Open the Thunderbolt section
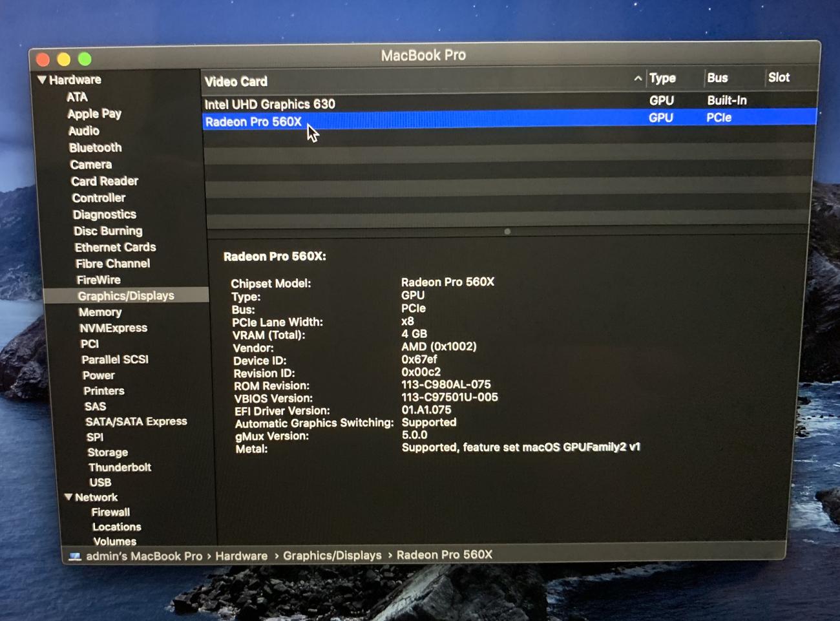The width and height of the screenshot is (840, 621). pyautogui.click(x=120, y=467)
